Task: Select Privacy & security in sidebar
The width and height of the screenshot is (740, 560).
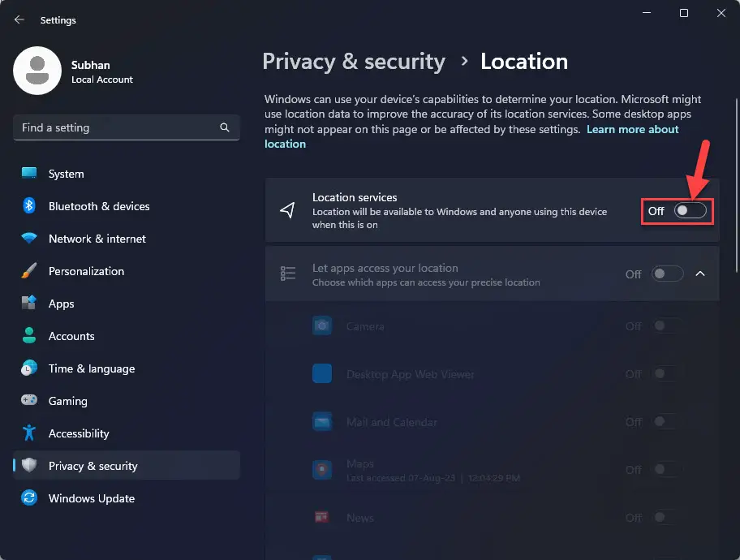Action: [x=127, y=466]
